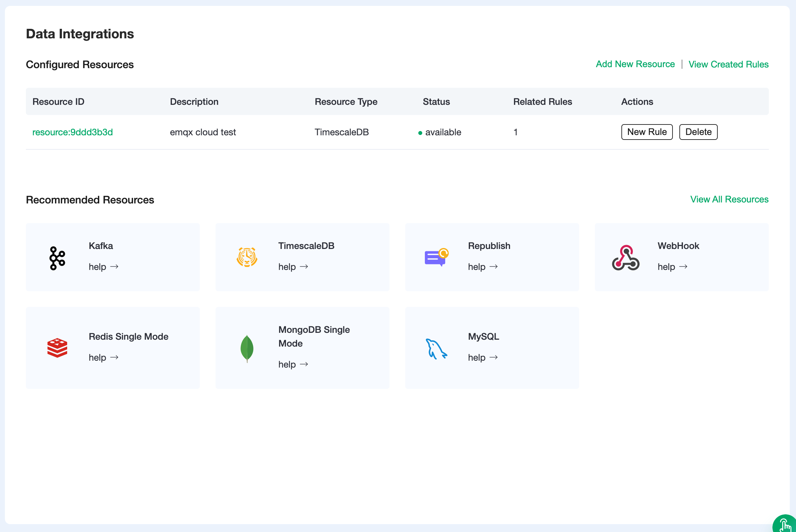The width and height of the screenshot is (796, 532).
Task: Click the Resource ID column header
Action: (58, 102)
